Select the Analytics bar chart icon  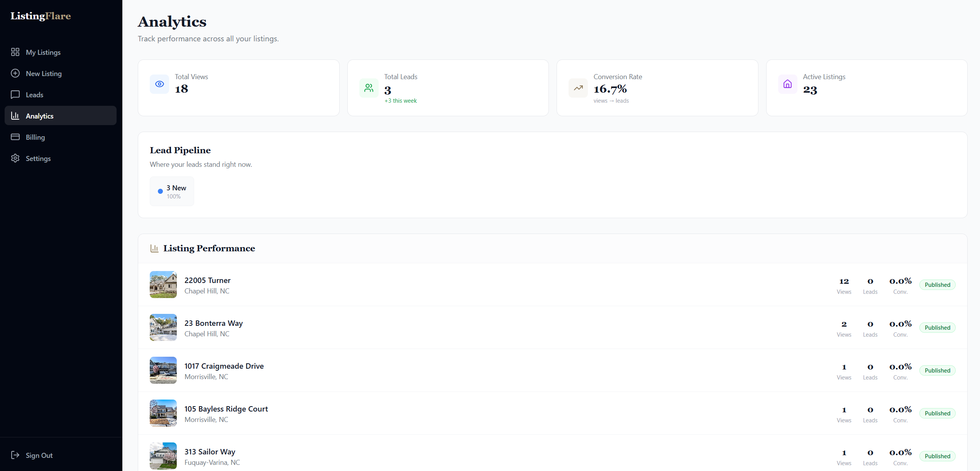[15, 115]
